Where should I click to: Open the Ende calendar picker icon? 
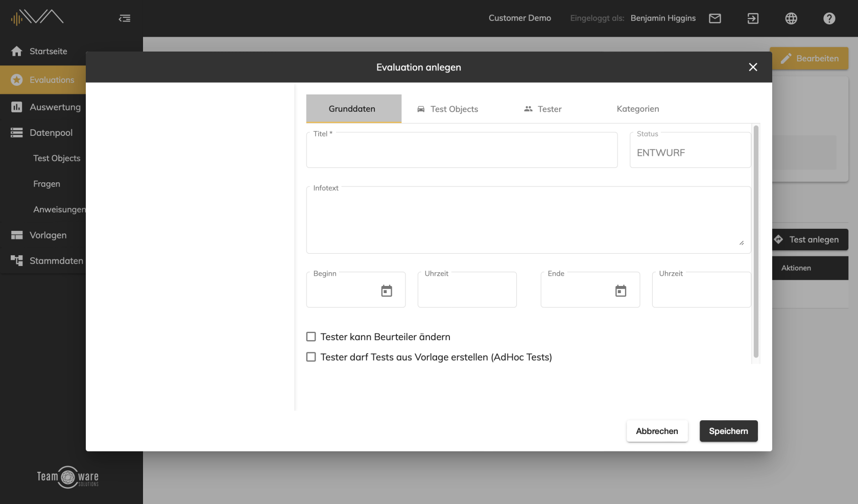pos(621,291)
